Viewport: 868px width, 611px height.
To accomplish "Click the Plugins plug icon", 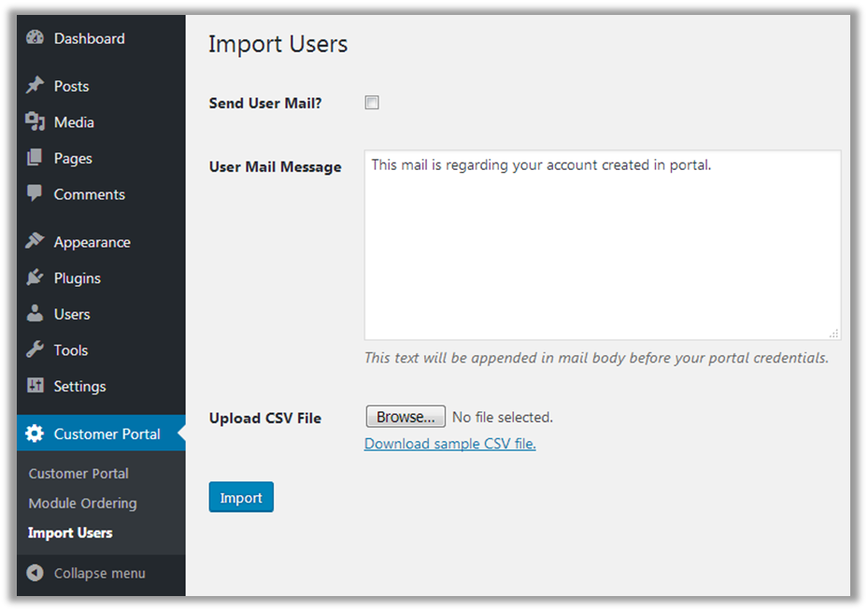I will pos(36,278).
